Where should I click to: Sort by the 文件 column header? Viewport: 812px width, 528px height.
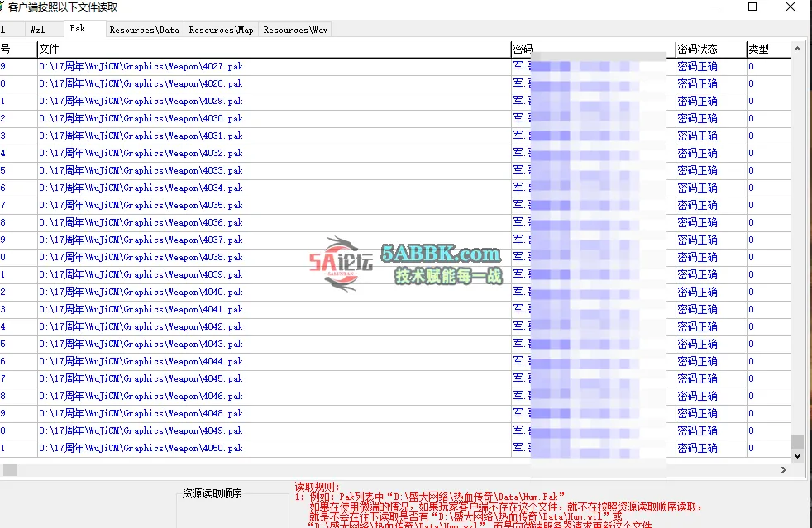(275, 50)
